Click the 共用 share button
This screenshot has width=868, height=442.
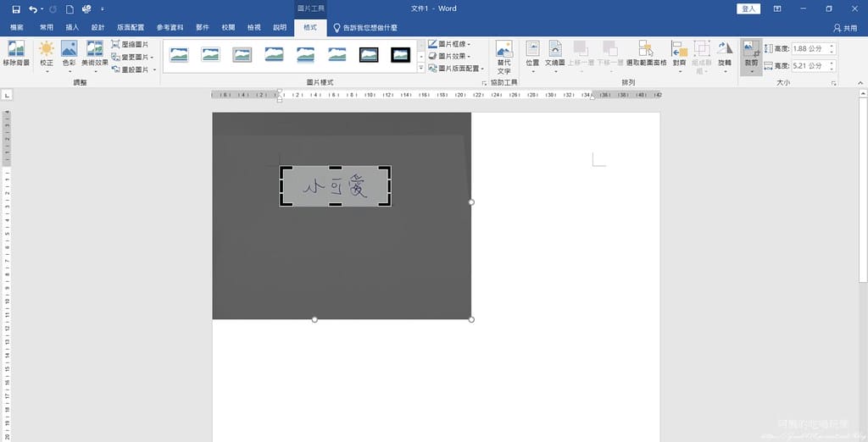coord(845,28)
